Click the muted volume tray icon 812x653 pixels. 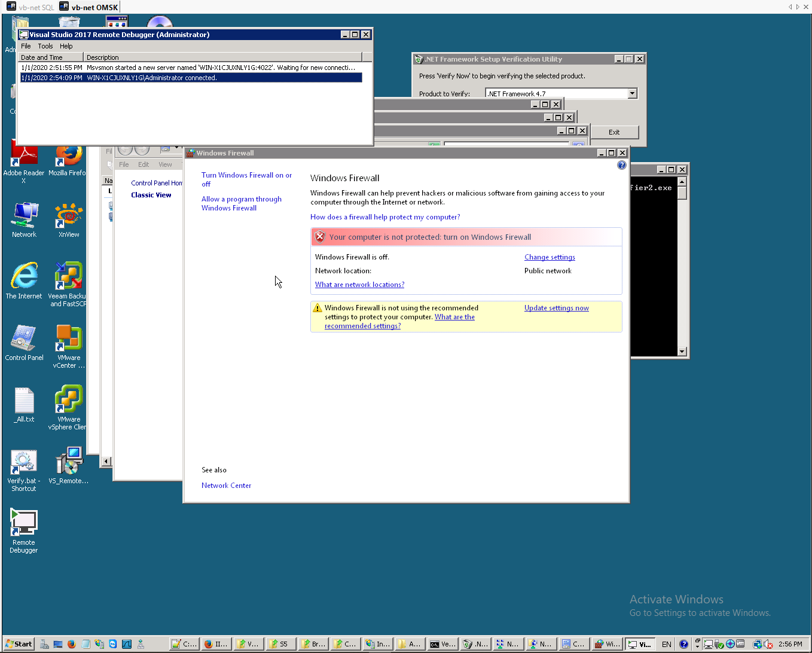tap(768, 644)
